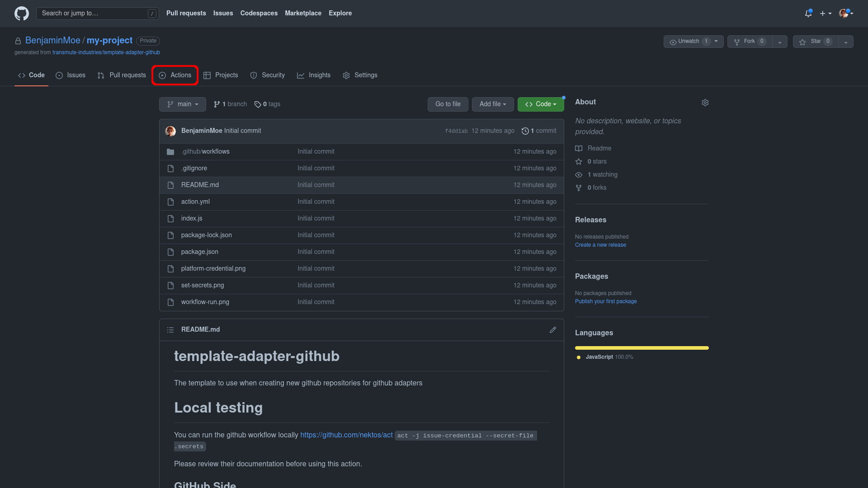Open the BenjaminMoe owner link
Screen dimensions: 868x488
click(x=52, y=41)
